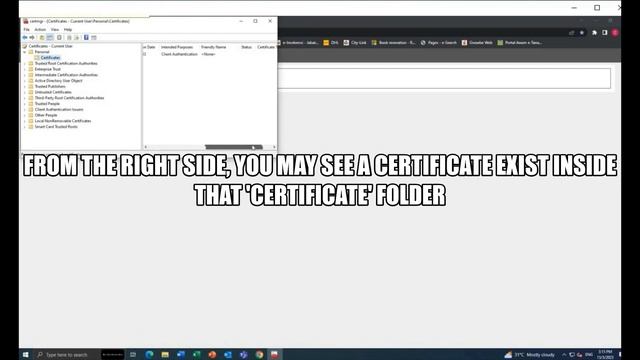Open Outlook from the taskbar
This screenshot has width=640, height=360.
228,355
